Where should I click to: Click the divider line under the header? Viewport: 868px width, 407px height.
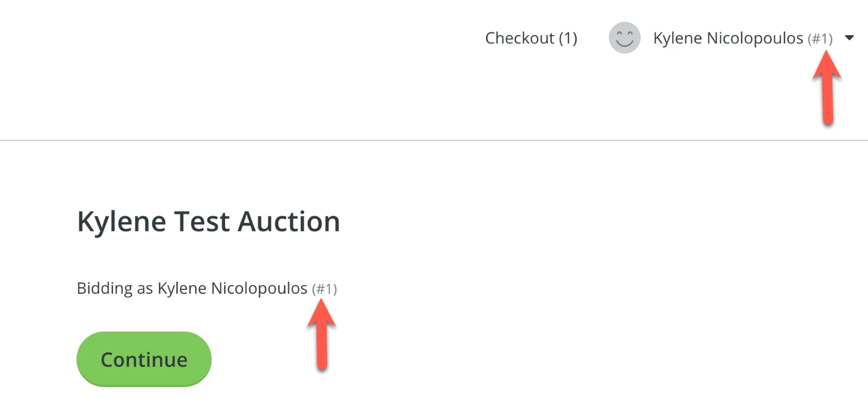[x=434, y=140]
